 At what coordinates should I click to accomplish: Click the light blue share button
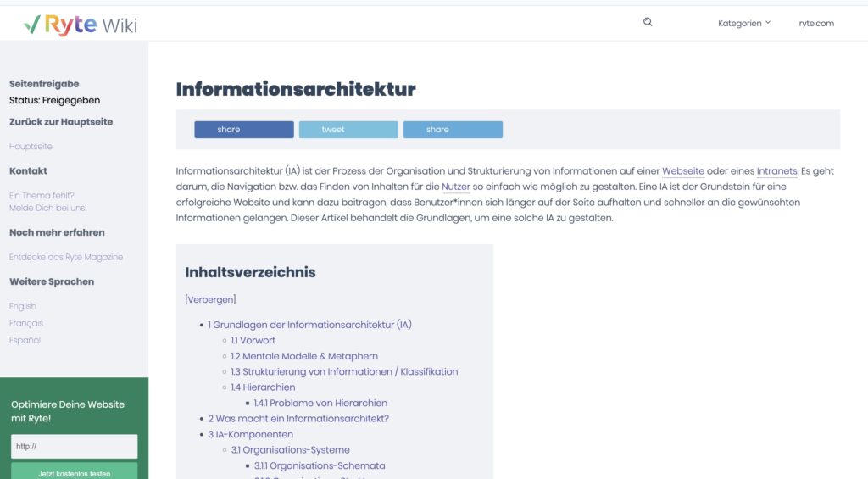coord(453,130)
